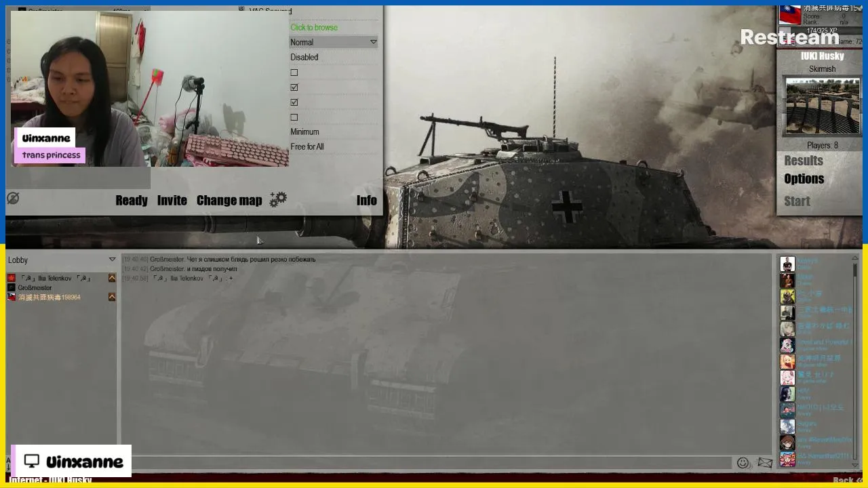868x488 pixels.
Task: Click the Ready button
Action: 132,200
